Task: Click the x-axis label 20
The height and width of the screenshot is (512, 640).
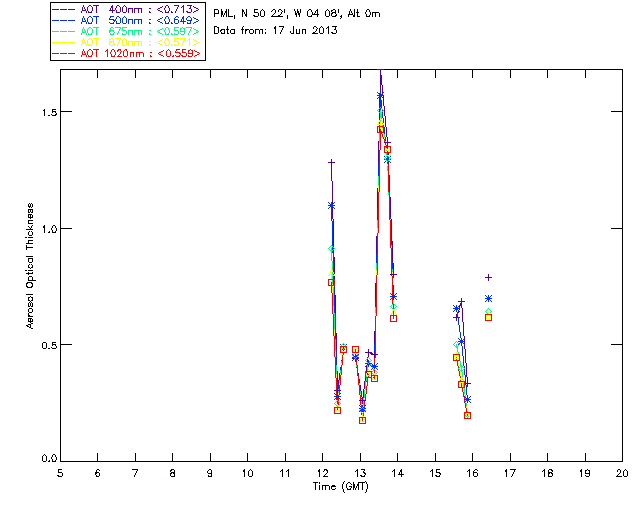Action: (x=622, y=474)
